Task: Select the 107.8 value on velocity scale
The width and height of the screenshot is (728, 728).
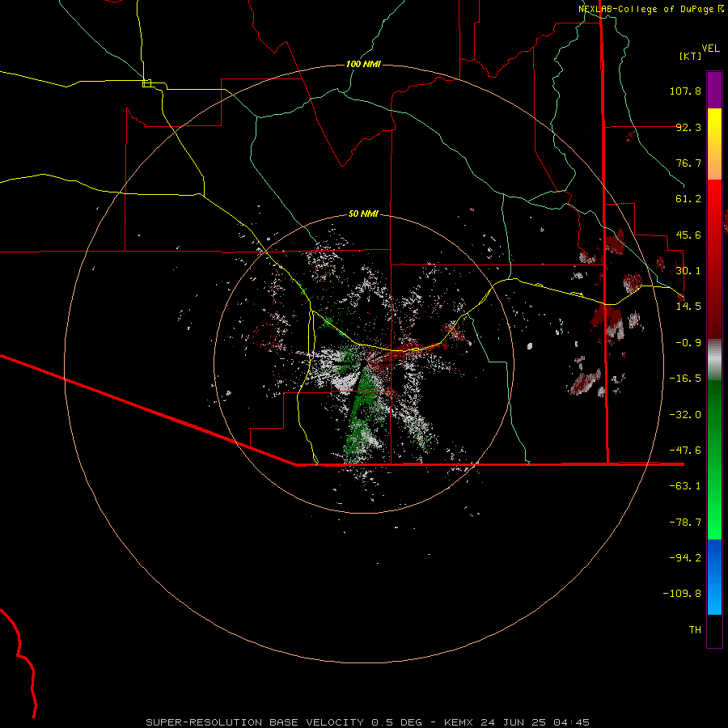Action: (685, 91)
